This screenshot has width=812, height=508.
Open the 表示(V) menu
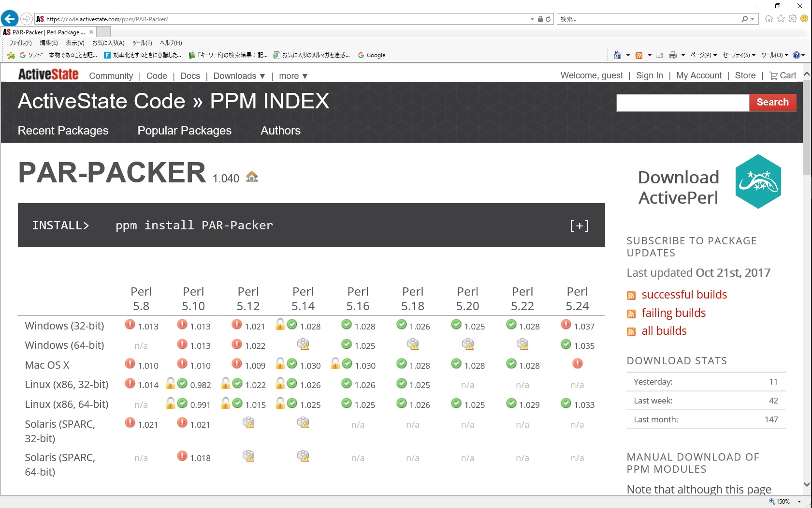(75, 43)
